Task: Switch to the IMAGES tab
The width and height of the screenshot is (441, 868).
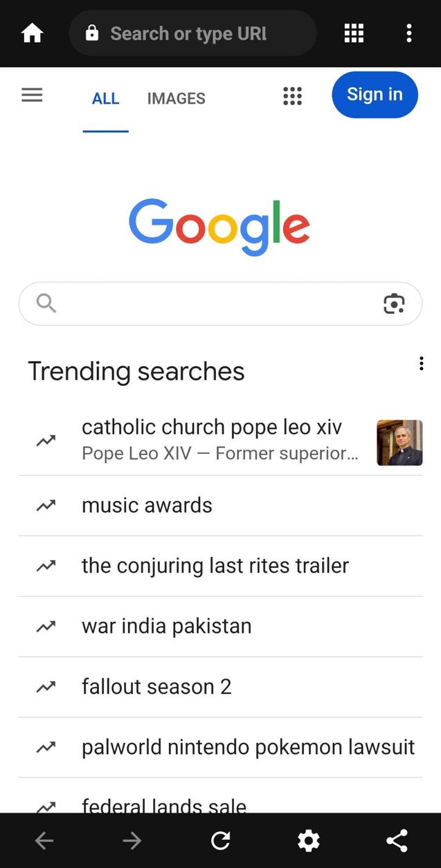Action: point(176,98)
